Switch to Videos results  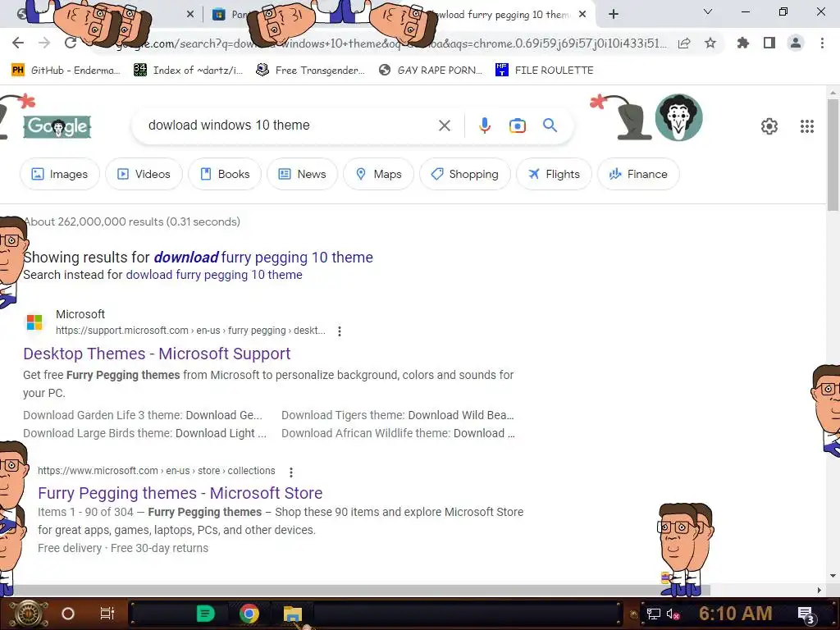point(144,174)
